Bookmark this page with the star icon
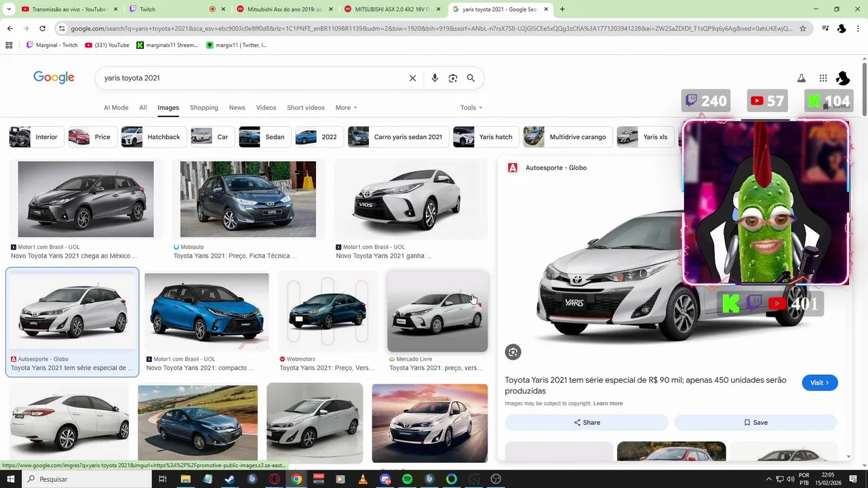The width and height of the screenshot is (868, 488). tap(803, 28)
